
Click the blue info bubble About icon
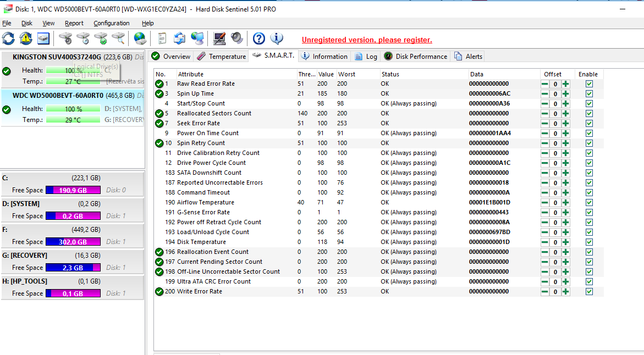[277, 38]
